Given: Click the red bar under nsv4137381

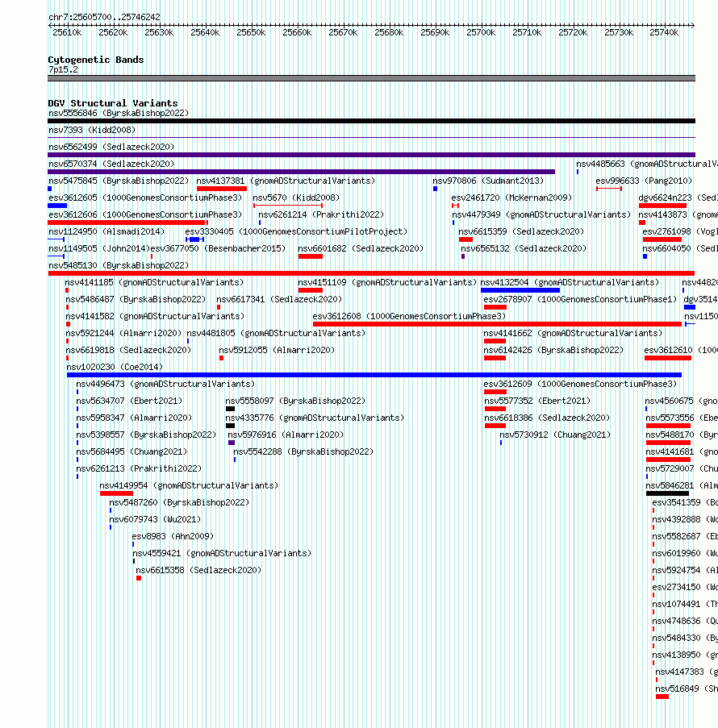Looking at the screenshot, I should coord(222,189).
